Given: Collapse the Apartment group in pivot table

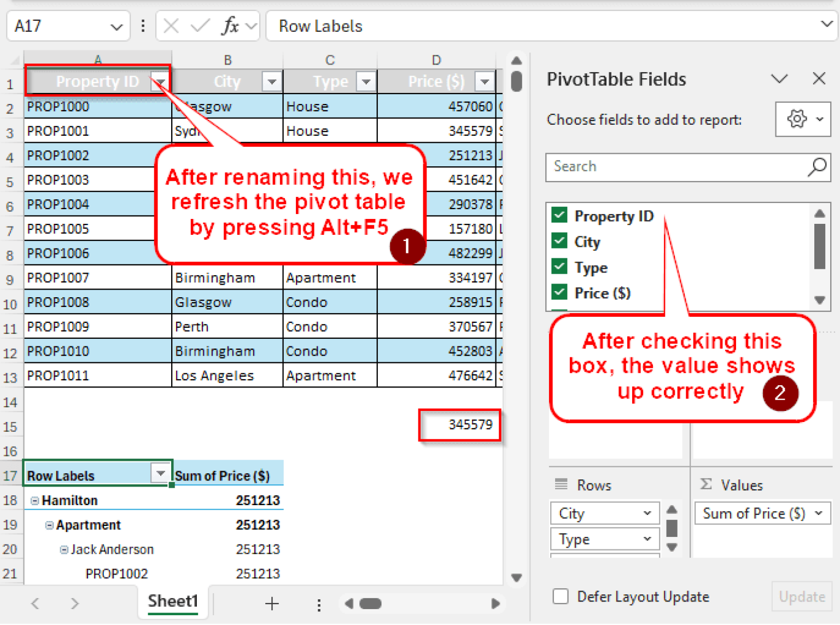Looking at the screenshot, I should 49,525.
